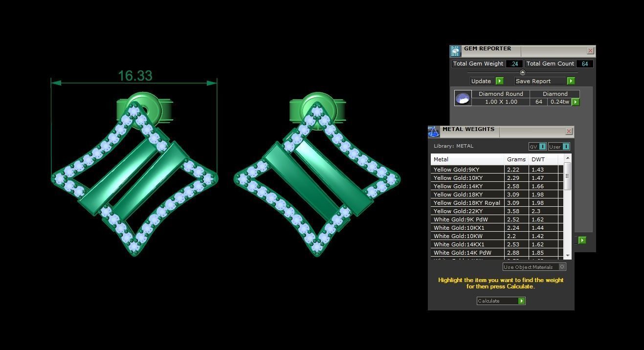
Task: Sort by the Metal column header
Action: click(467, 159)
